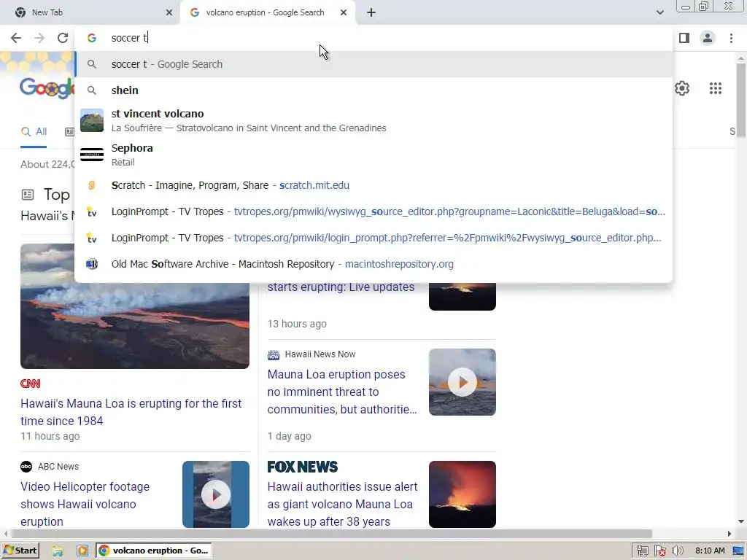Screen dimensions: 747x560
Task: Open the Google apps grid
Action: pyautogui.click(x=716, y=88)
